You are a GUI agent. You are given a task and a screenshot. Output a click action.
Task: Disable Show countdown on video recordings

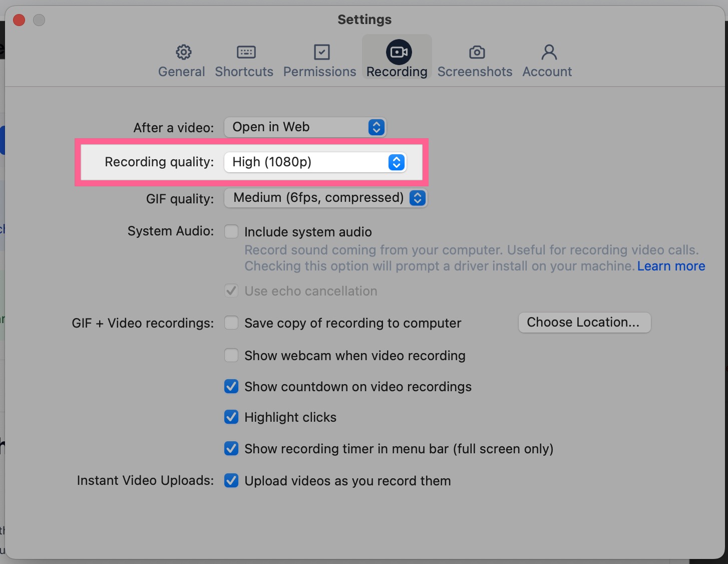click(x=231, y=387)
